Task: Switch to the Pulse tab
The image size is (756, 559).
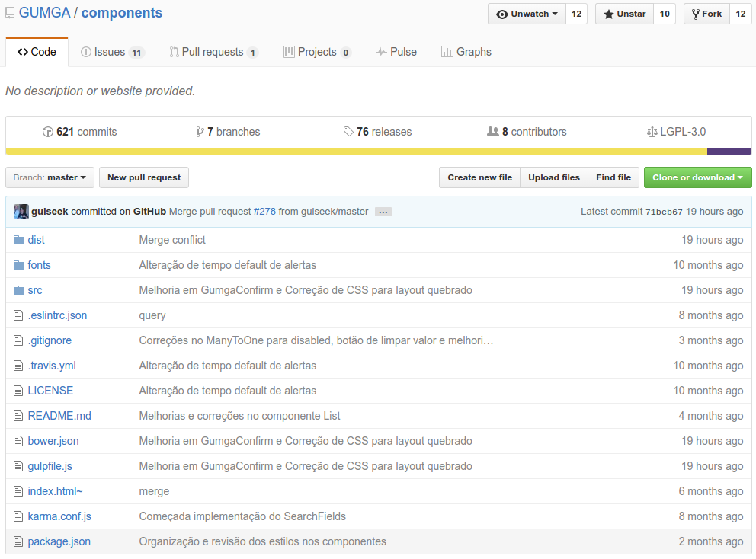Action: point(396,52)
